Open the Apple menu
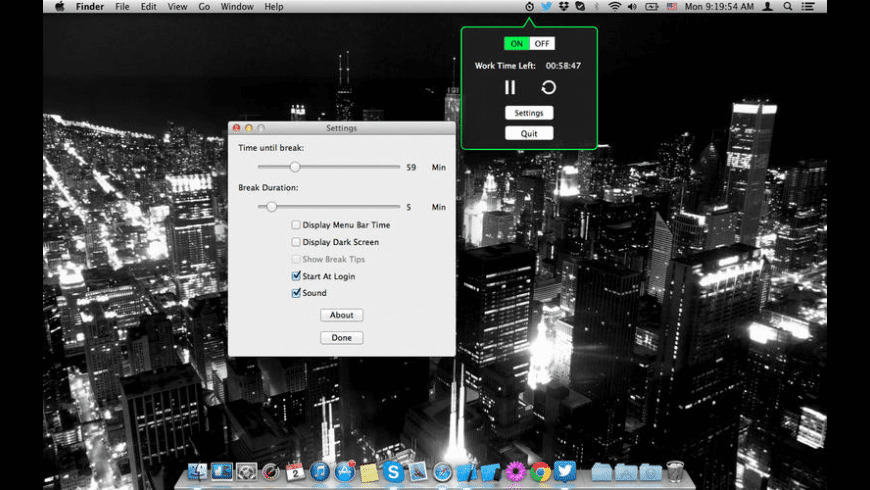Screen dimensions: 870x490 [x=60, y=7]
